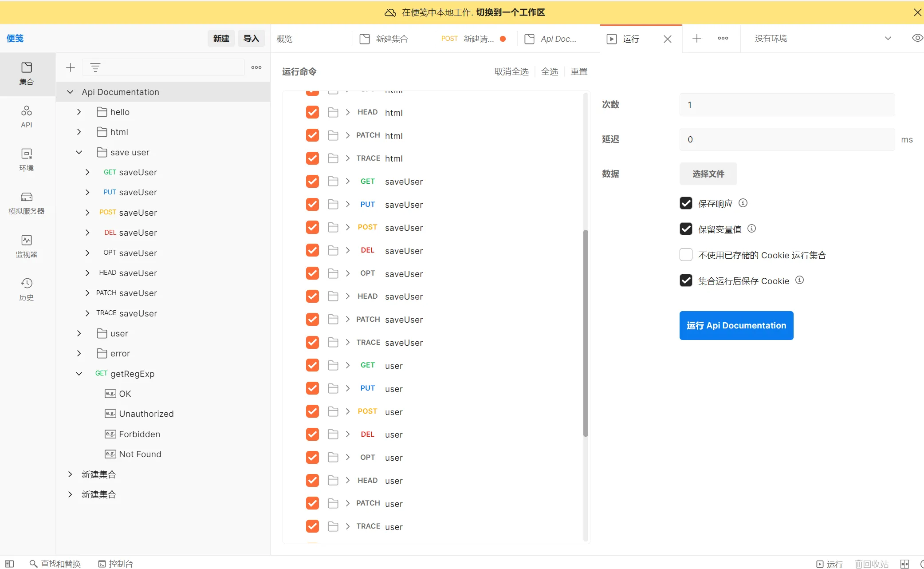Click the 运行 Api Documentation button
The image size is (924, 569).
(x=736, y=325)
